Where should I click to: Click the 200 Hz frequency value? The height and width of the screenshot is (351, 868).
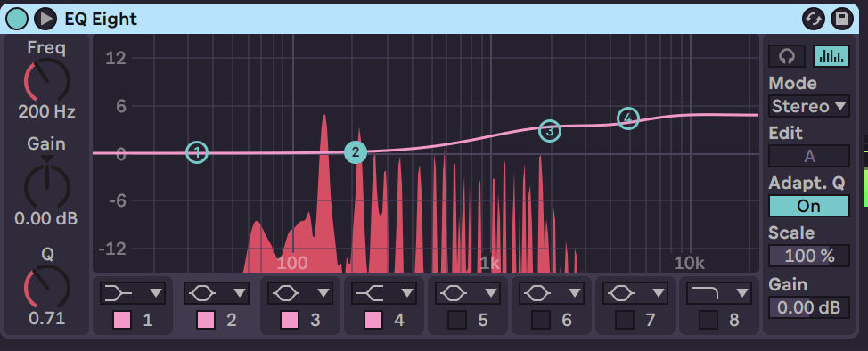pyautogui.click(x=47, y=112)
